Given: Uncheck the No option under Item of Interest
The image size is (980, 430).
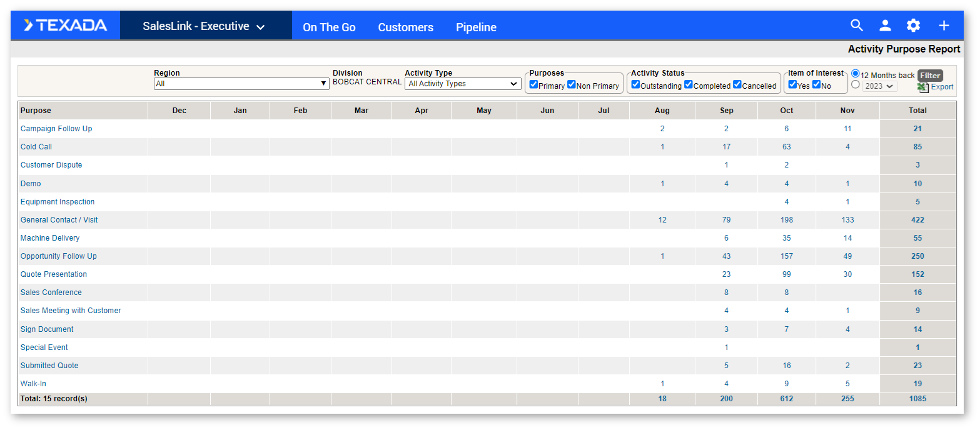Looking at the screenshot, I should click(816, 85).
